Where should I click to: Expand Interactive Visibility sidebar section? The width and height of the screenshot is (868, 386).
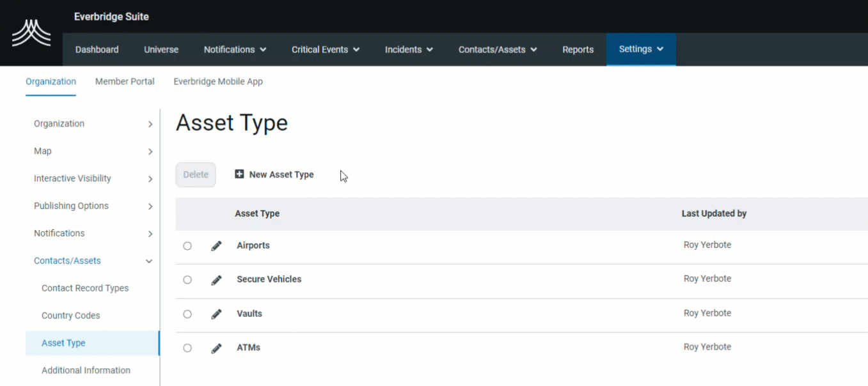click(x=93, y=179)
